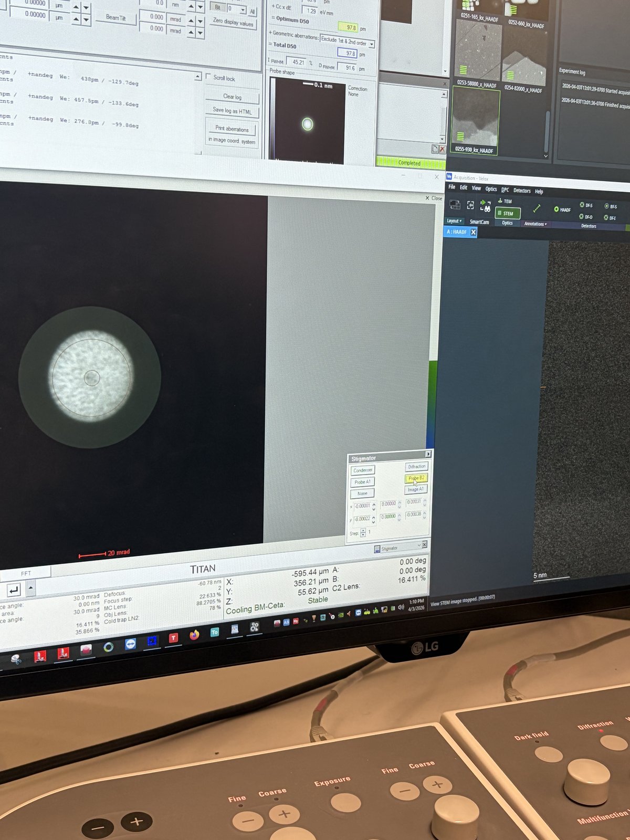Click the enter-arrow button below the FFT tab
The width and height of the screenshot is (630, 840).
(13, 590)
